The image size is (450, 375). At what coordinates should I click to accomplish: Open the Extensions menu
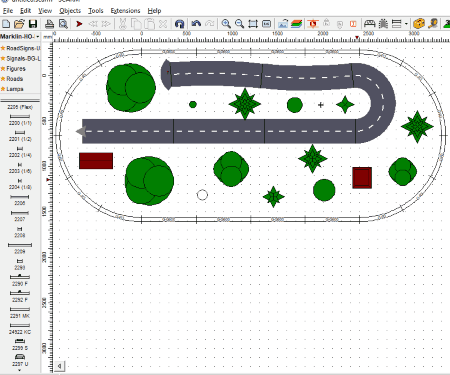point(125,11)
